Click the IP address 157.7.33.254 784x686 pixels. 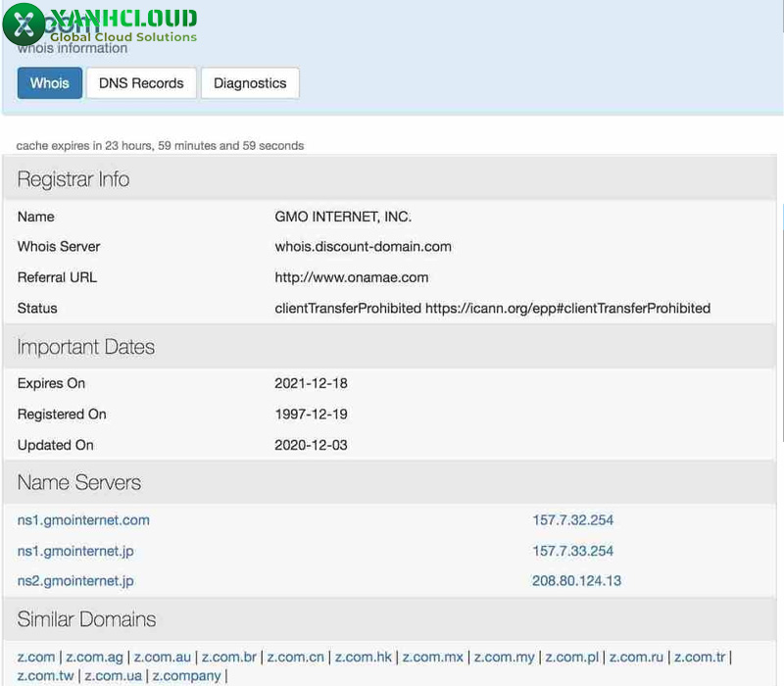pos(572,551)
